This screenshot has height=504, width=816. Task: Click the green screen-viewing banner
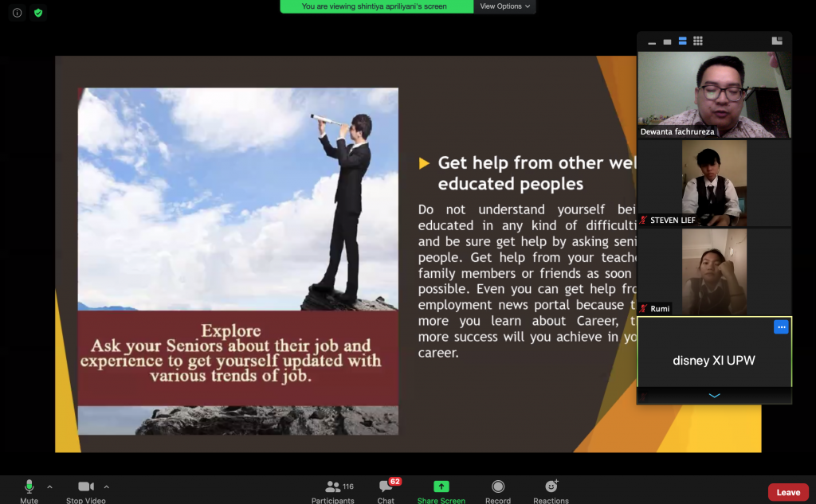(x=377, y=6)
